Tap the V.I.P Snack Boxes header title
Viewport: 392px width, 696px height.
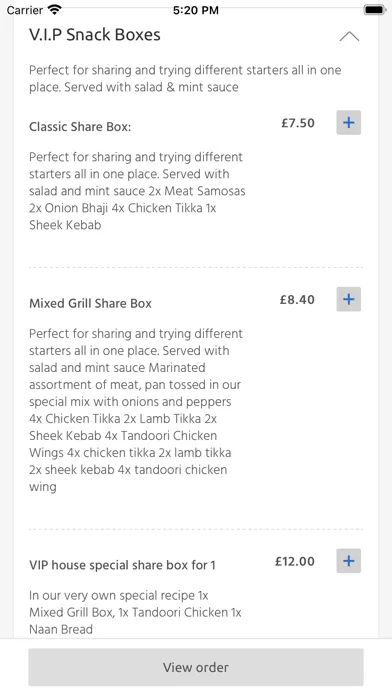pyautogui.click(x=95, y=35)
